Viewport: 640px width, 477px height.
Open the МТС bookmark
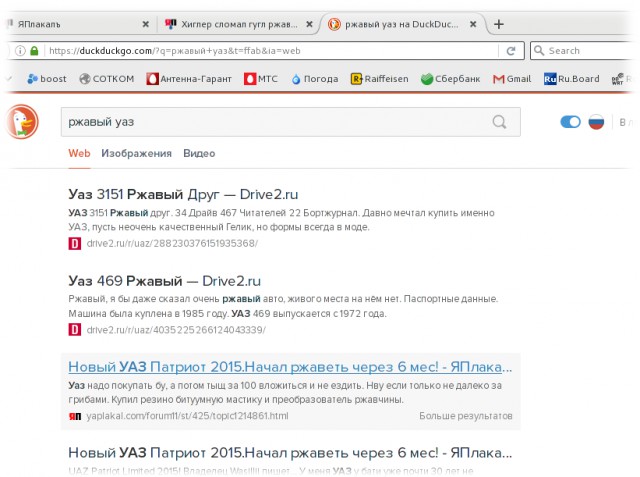click(x=260, y=79)
